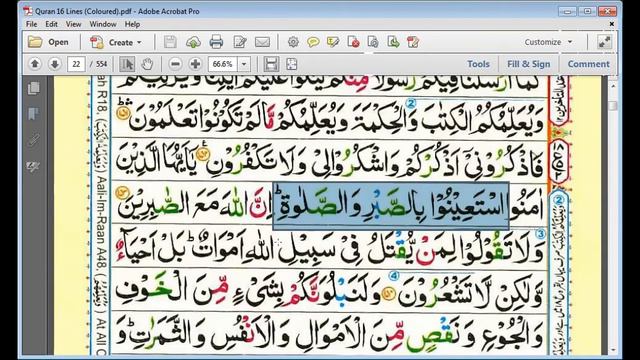
Task: Select the Highlight text tool icon
Action: coord(333,42)
